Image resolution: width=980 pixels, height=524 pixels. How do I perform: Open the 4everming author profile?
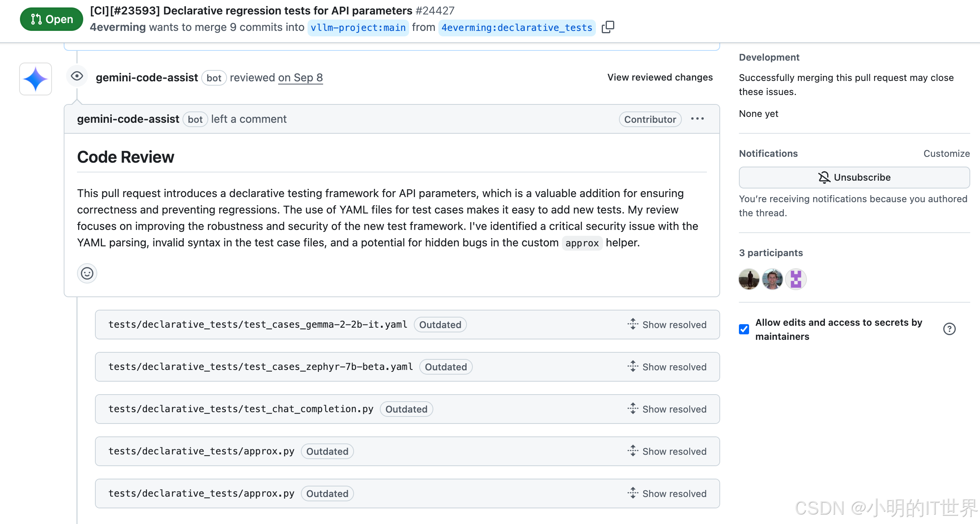click(118, 27)
